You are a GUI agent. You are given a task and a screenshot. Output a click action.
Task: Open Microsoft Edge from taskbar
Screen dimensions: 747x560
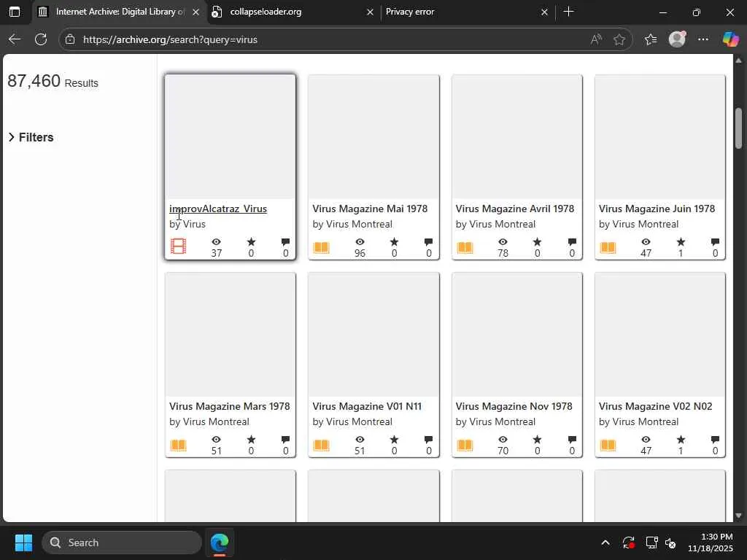(220, 542)
